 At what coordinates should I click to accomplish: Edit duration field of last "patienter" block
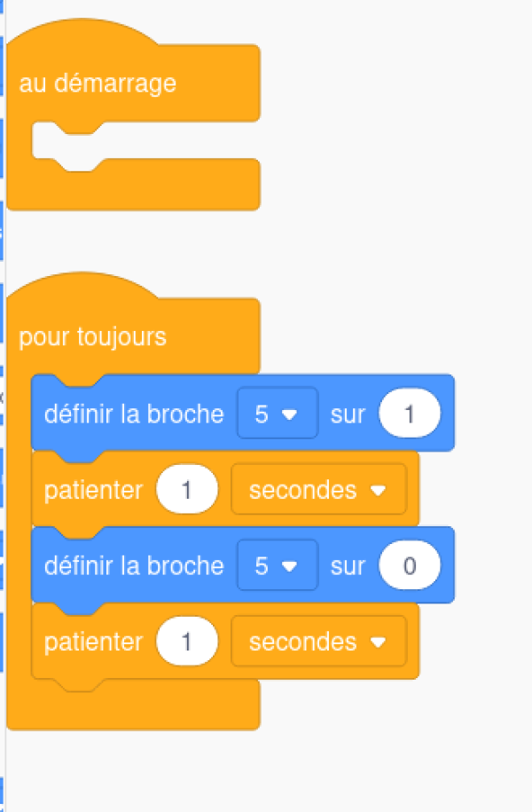click(x=187, y=642)
